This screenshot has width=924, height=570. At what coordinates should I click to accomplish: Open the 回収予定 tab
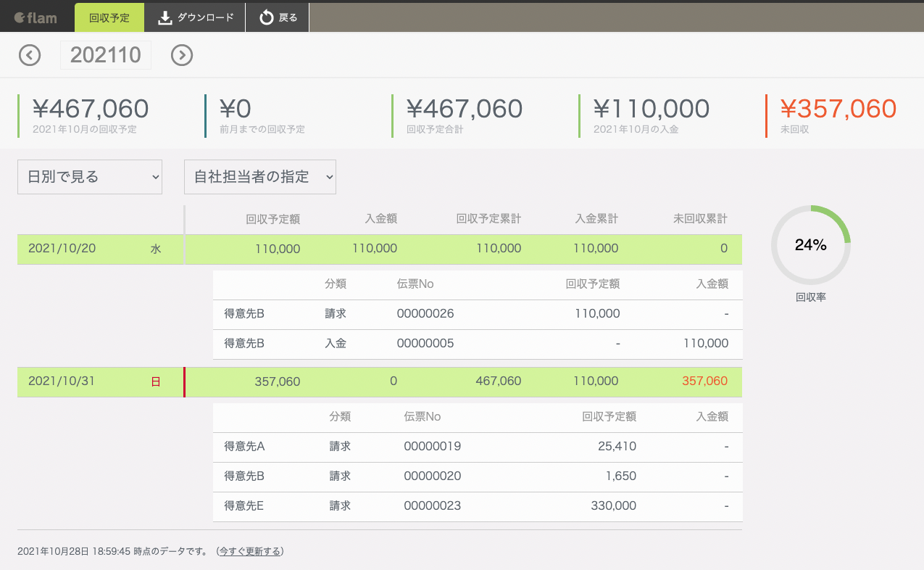tap(109, 17)
